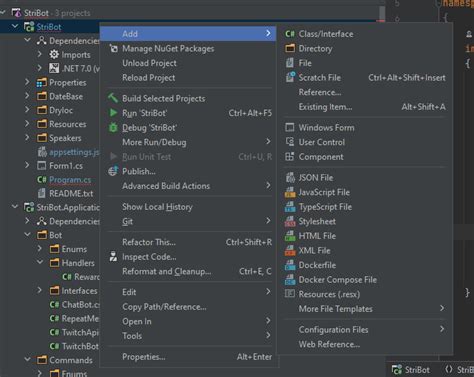Click the Resources (.resx) icon
Viewport: 474px width, 377px height.
(x=290, y=294)
